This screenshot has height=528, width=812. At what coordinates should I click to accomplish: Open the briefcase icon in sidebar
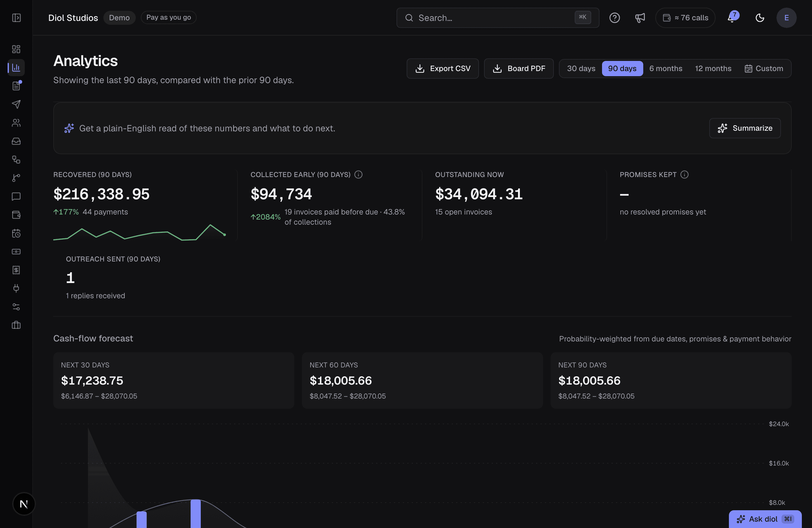(x=16, y=325)
